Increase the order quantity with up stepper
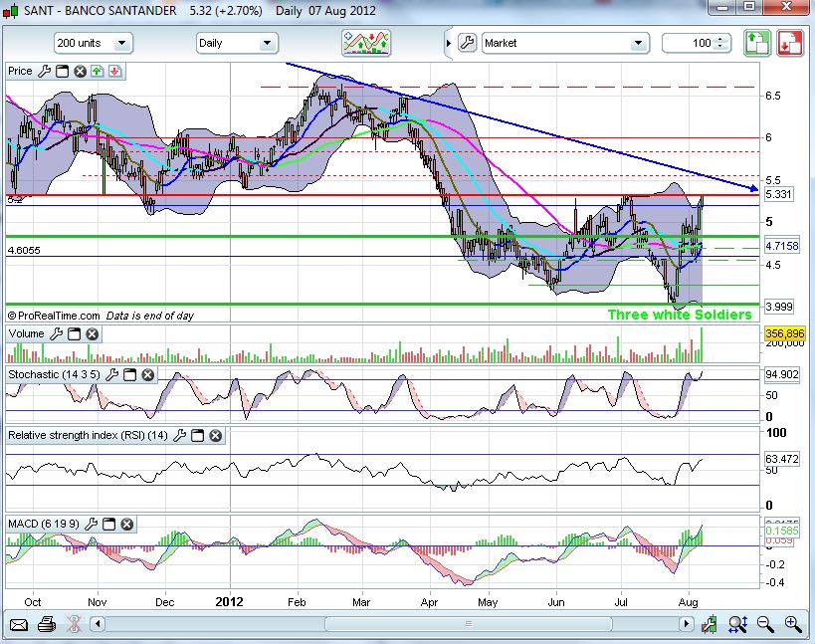Image resolution: width=815 pixels, height=644 pixels. 720,39
